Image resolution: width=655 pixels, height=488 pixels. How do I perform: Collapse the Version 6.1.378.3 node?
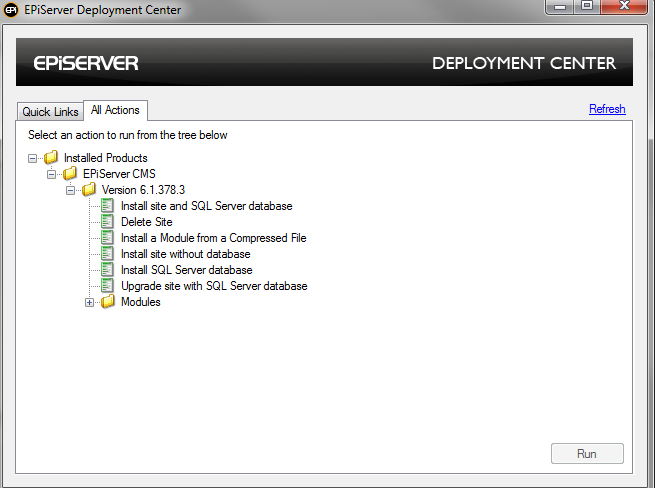(70, 191)
